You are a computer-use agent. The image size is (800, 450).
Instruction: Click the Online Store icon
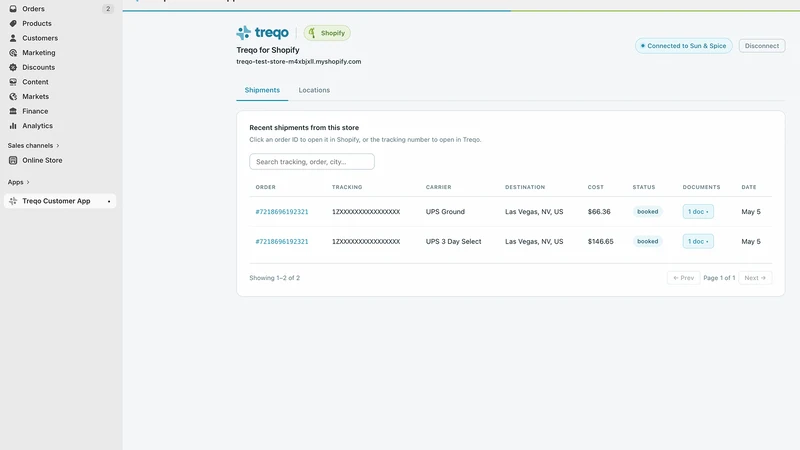click(13, 160)
